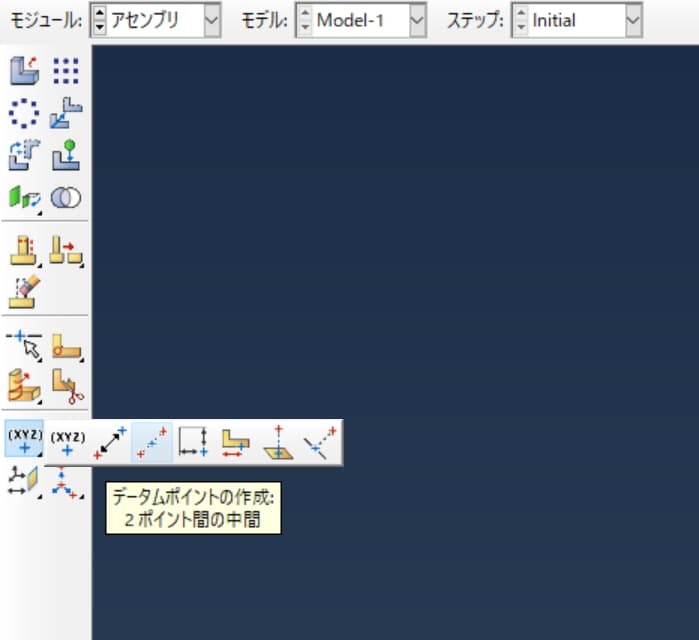Choose offset-from-point datum tool with black arrow
Image resolution: width=699 pixels, height=640 pixels.
110,443
